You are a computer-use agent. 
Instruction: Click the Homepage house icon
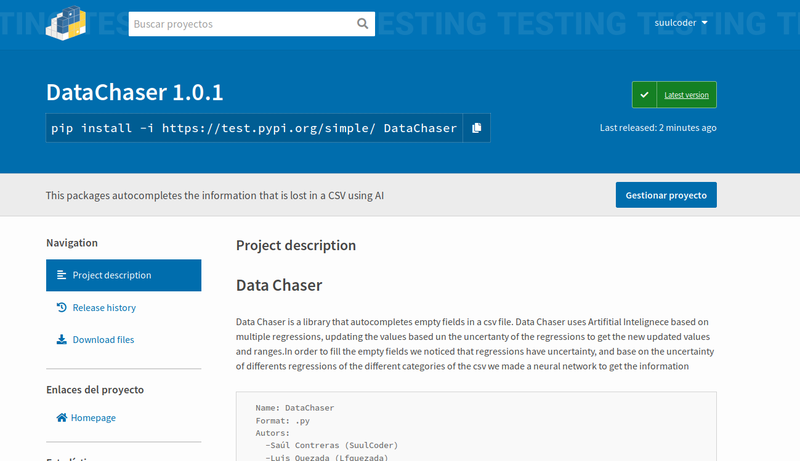62,418
